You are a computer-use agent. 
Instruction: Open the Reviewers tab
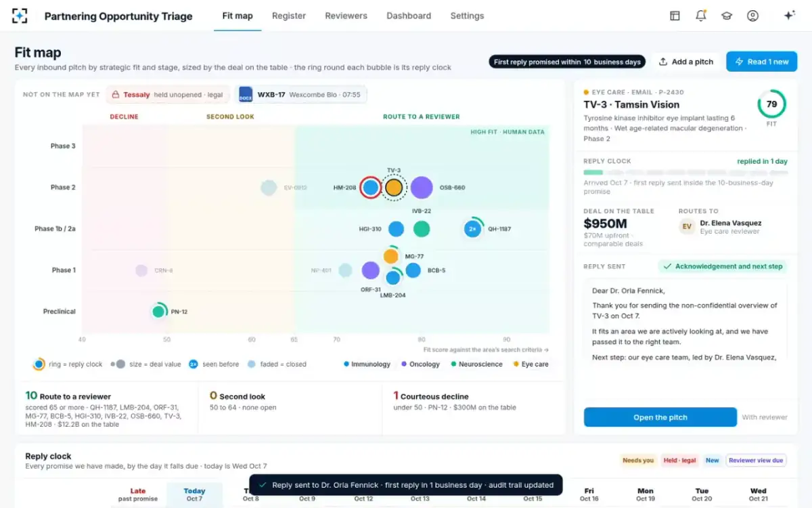(346, 16)
